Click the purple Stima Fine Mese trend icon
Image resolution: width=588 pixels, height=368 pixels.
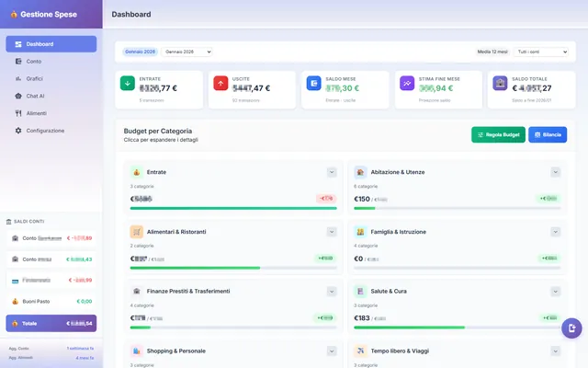[x=407, y=84]
